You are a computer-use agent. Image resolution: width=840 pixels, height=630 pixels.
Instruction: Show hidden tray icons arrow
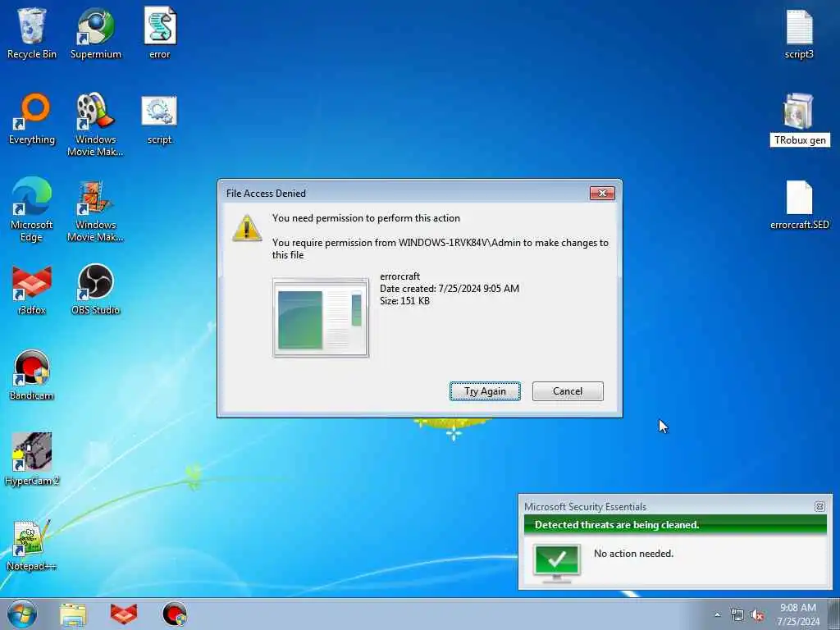[x=717, y=615]
